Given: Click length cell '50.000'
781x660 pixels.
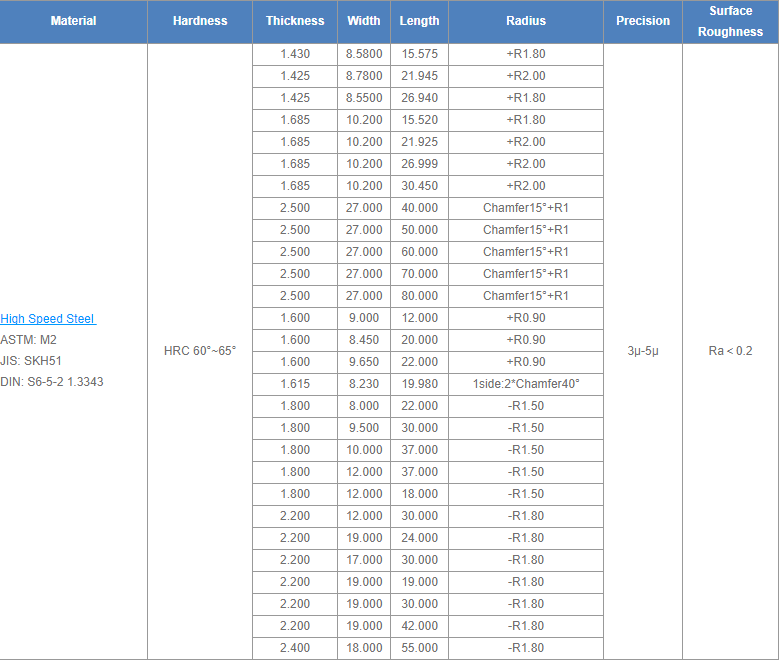Looking at the screenshot, I should [x=419, y=230].
